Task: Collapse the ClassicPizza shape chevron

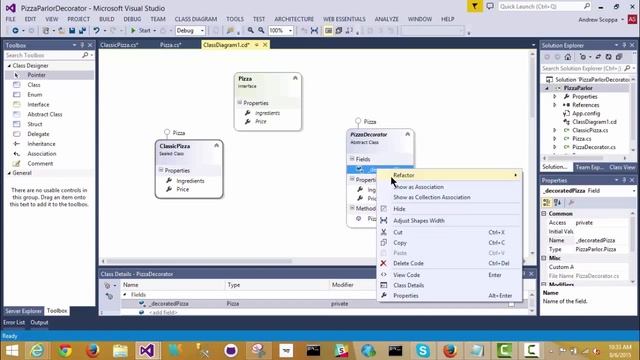Action: [216, 145]
